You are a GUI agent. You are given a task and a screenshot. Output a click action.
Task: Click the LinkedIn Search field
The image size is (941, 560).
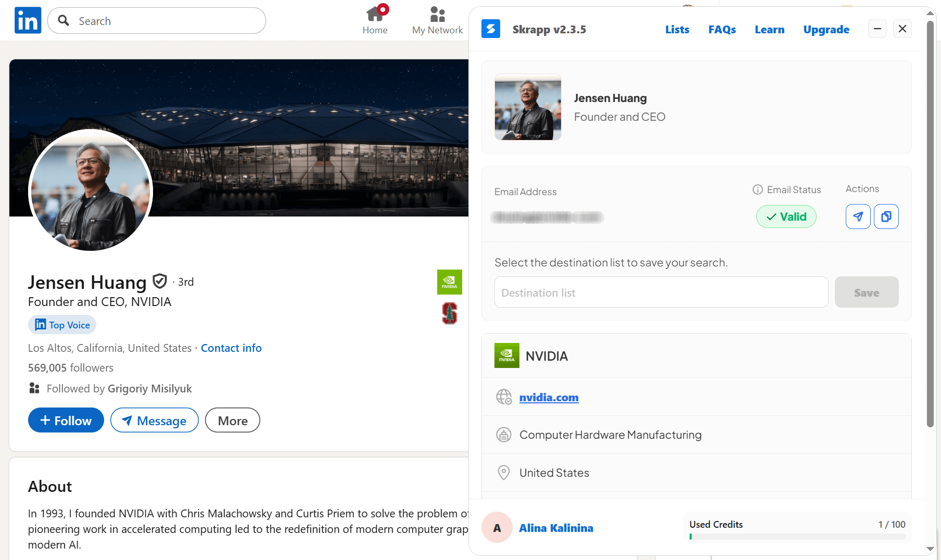click(157, 21)
